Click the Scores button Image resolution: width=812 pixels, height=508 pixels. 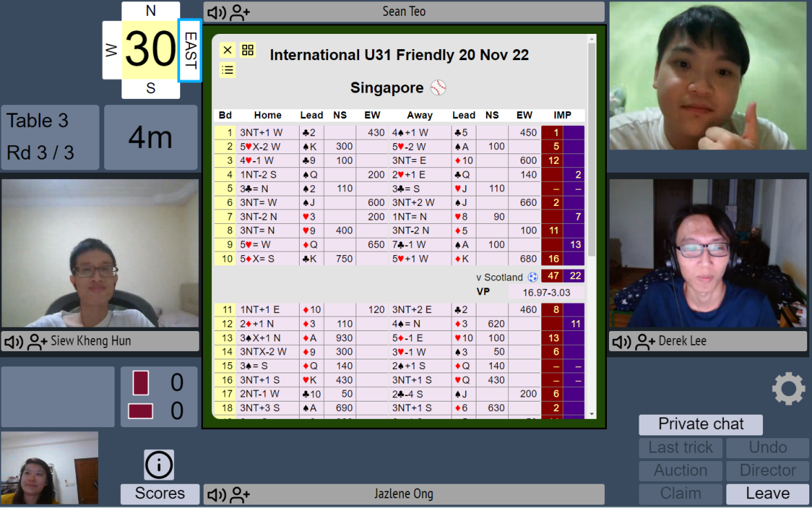coord(159,493)
